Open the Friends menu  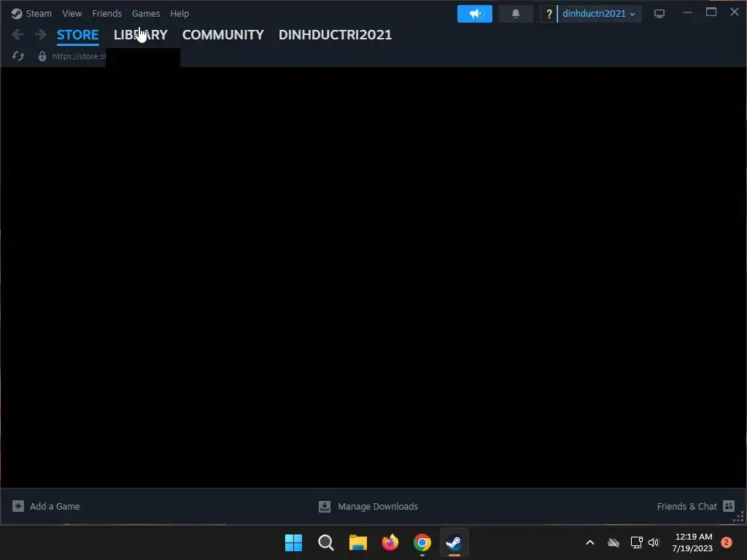(x=107, y=13)
